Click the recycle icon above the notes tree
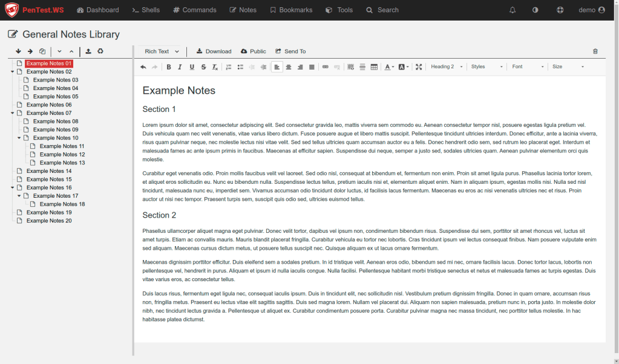 click(100, 51)
